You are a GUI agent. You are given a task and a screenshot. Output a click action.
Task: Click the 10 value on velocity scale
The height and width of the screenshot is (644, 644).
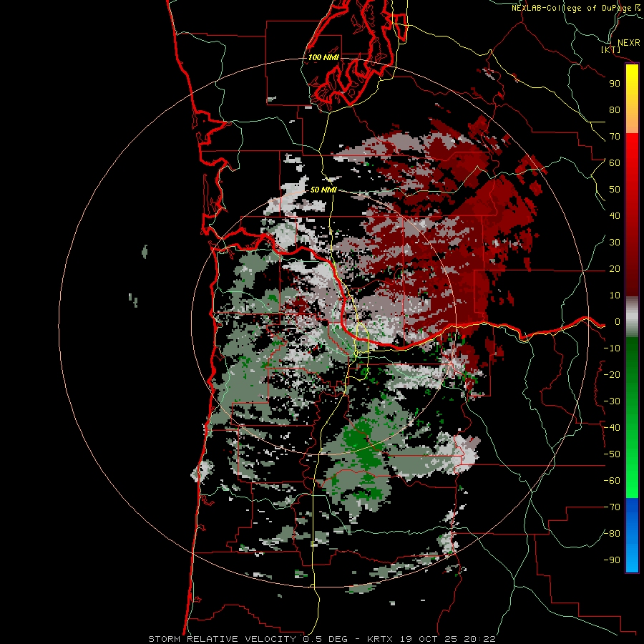click(x=615, y=296)
